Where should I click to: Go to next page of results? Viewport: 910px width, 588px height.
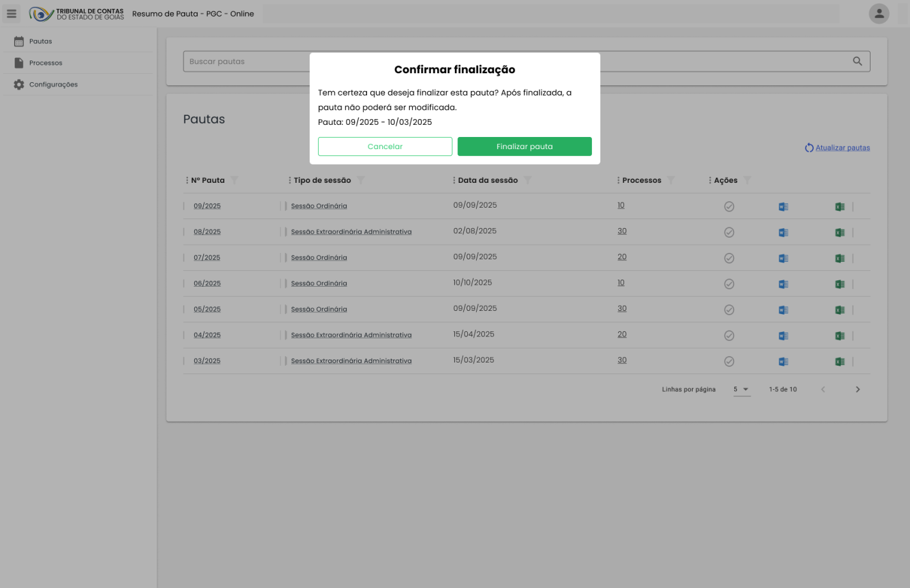[857, 389]
